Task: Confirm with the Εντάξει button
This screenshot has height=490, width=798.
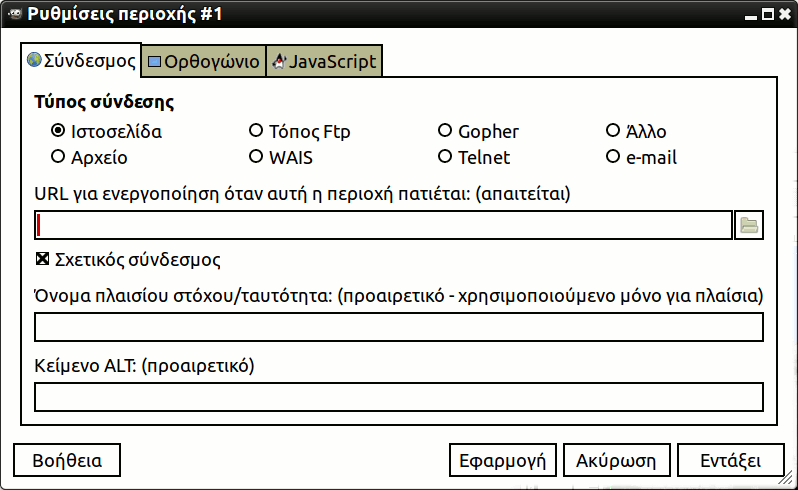Action: 730,461
